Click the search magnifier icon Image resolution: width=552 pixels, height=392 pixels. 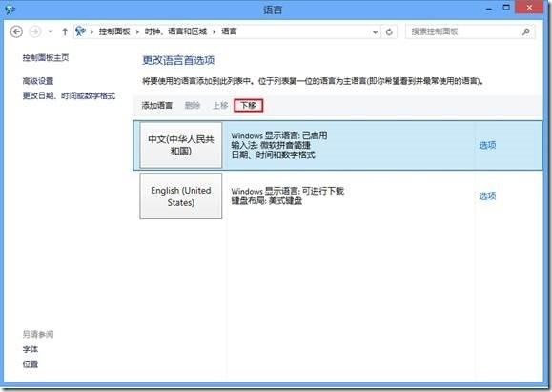click(526, 32)
